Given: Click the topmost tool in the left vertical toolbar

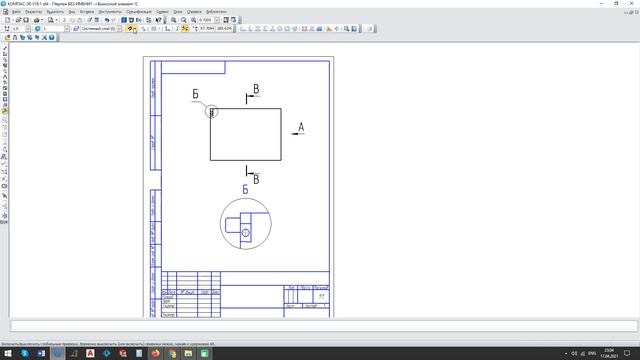Looking at the screenshot, I should [4, 48].
